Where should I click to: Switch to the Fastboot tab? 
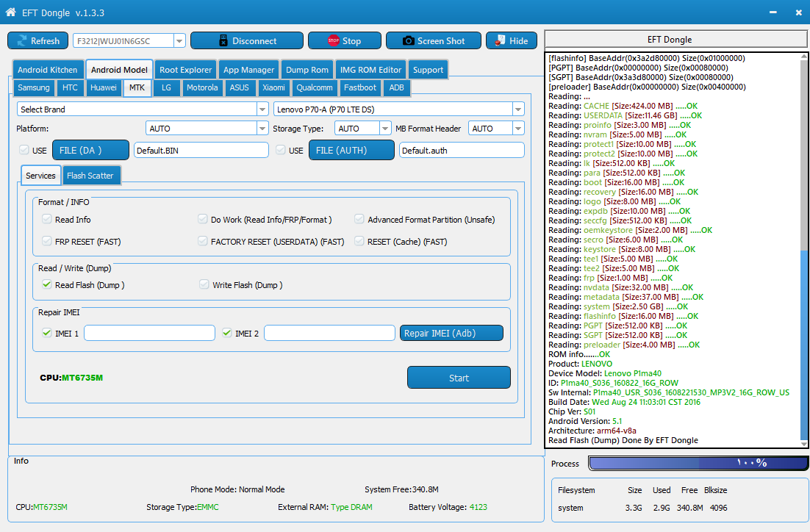point(360,87)
